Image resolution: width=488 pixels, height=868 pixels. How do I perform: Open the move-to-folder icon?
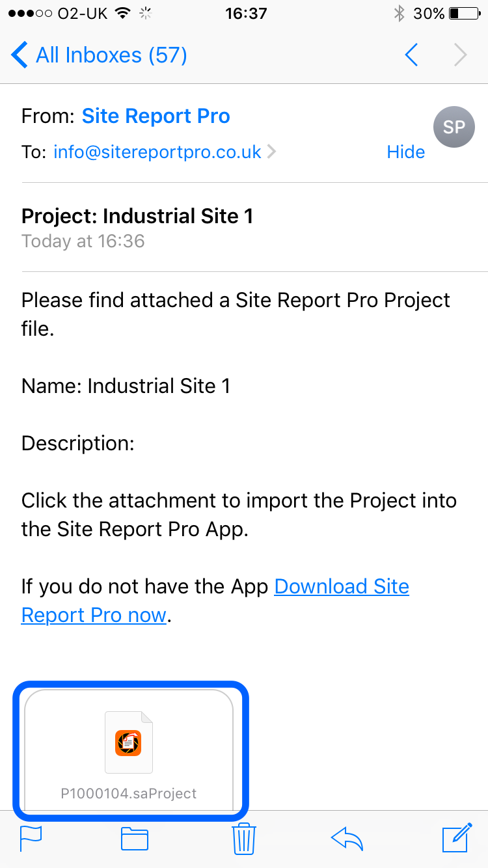(x=135, y=839)
